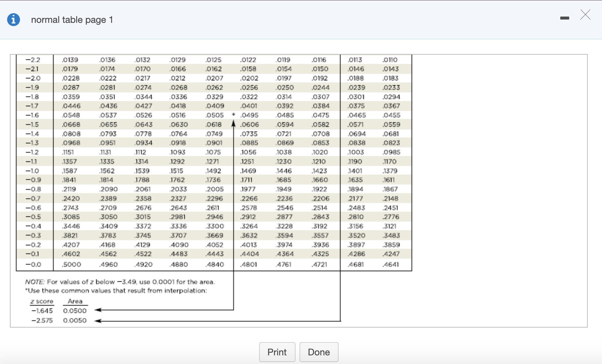Click the value .0606 in row −1.5
This screenshot has width=602, height=364.
(x=250, y=125)
